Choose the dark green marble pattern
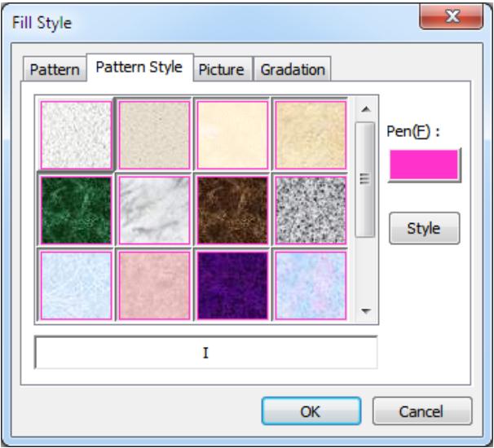 tap(75, 209)
